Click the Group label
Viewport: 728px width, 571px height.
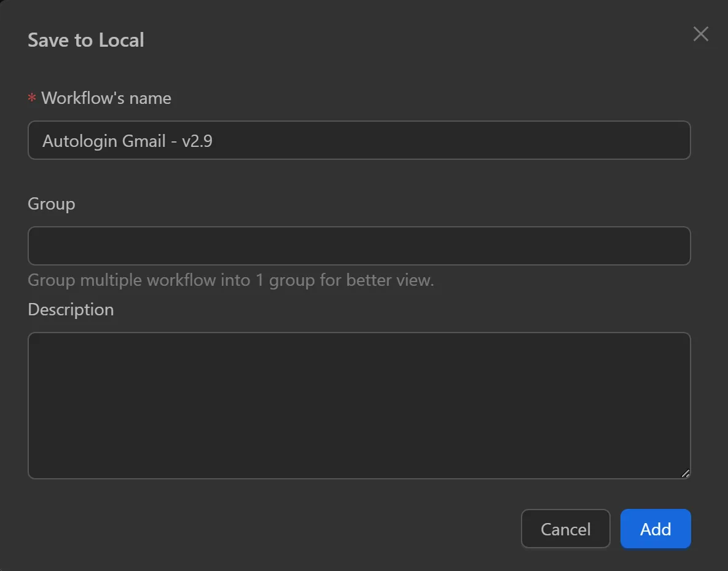tap(51, 203)
